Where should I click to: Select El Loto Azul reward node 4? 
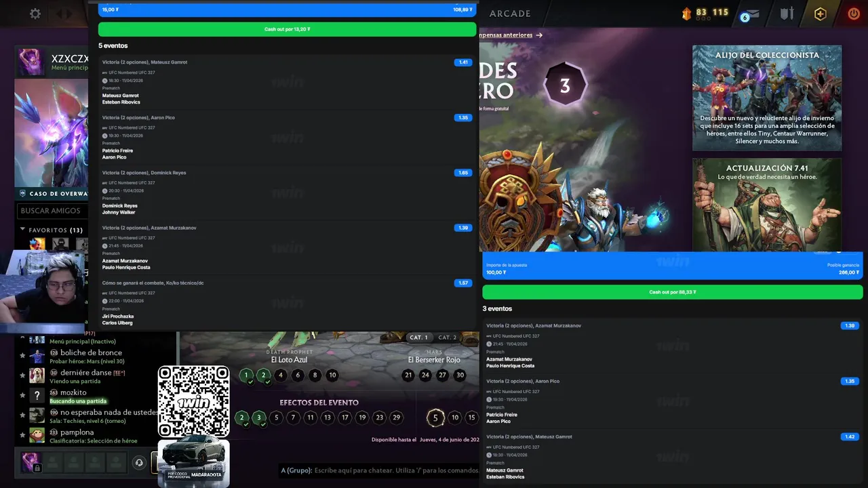click(x=281, y=375)
